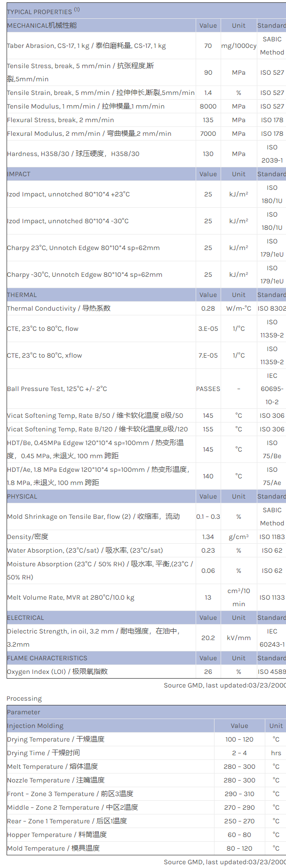Image resolution: width=286 pixels, height=868 pixels.
Task: Click the IMPACT section header
Action: pos(19,174)
